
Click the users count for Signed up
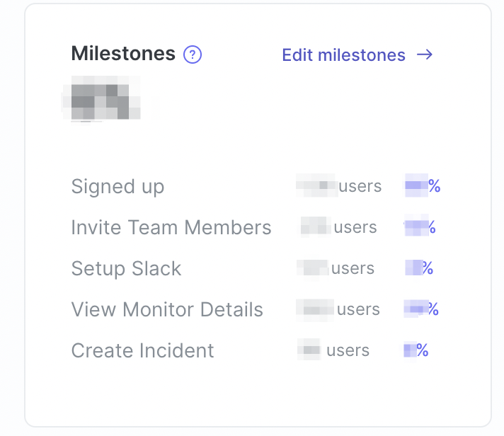[339, 185]
